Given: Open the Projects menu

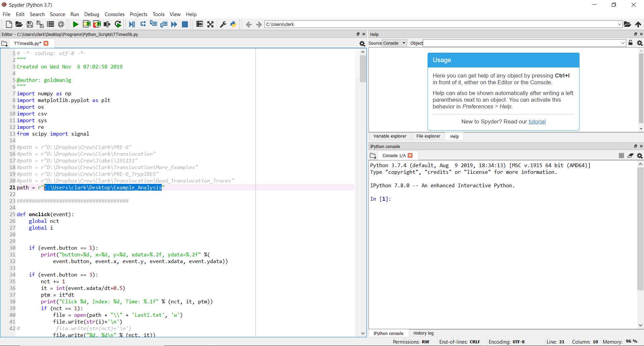Looking at the screenshot, I should coord(138,14).
